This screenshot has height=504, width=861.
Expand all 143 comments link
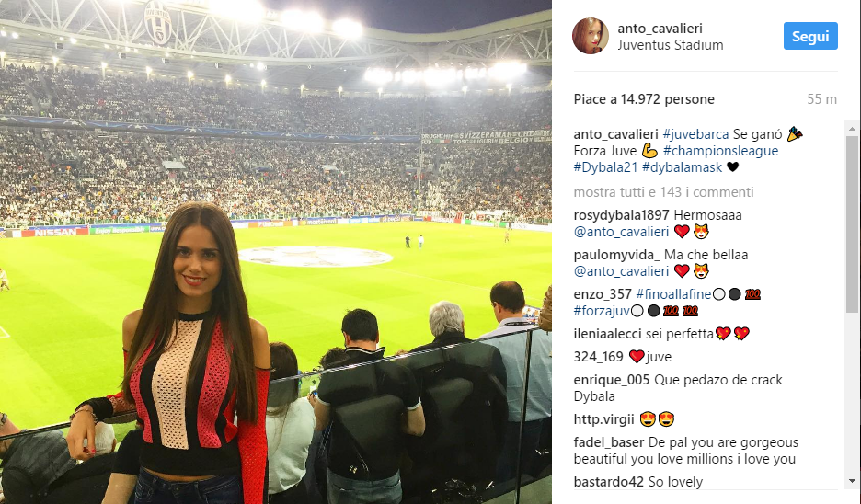coord(663,192)
